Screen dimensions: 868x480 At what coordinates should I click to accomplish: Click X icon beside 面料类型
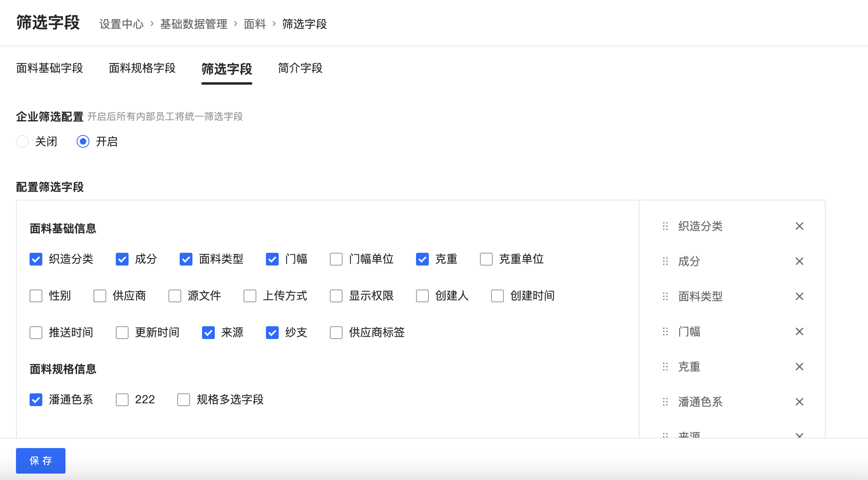tap(799, 296)
